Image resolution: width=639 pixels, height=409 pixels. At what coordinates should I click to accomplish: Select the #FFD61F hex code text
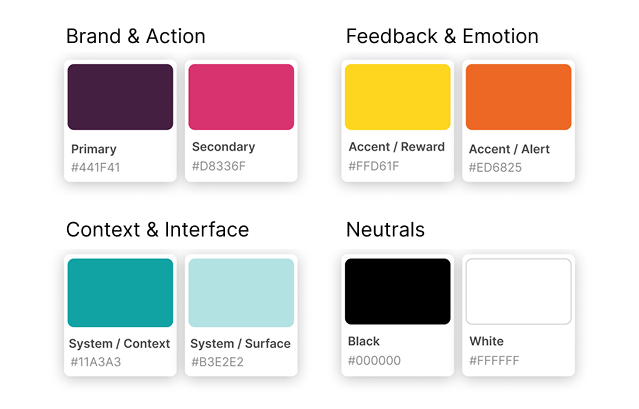tap(374, 165)
